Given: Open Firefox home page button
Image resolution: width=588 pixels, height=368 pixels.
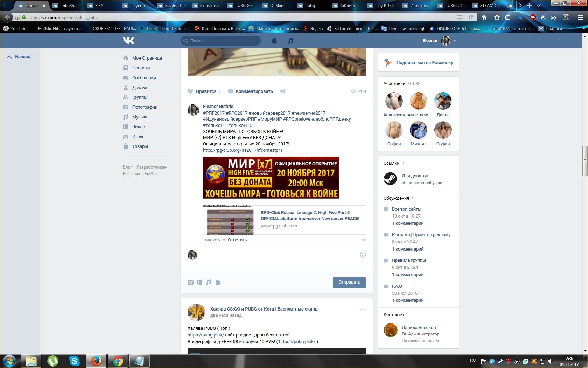Looking at the screenshot, I should tap(484, 17).
